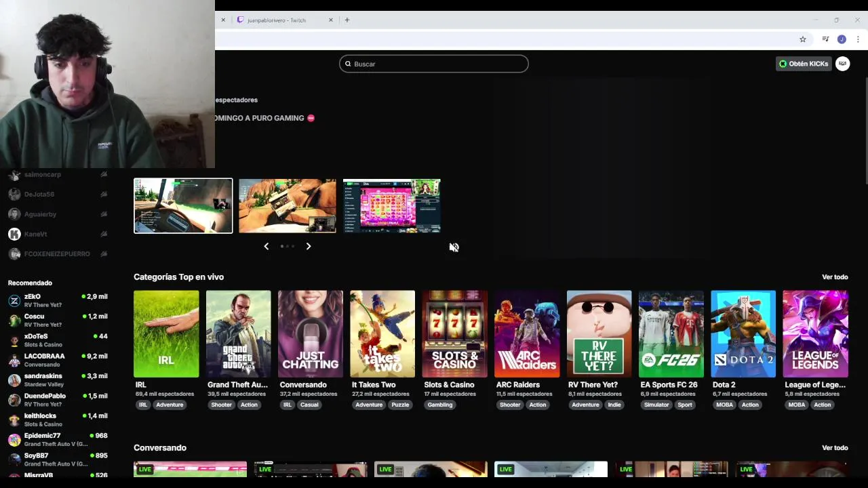868x488 pixels.
Task: Click the Casual tag under Conversando
Action: click(x=309, y=405)
